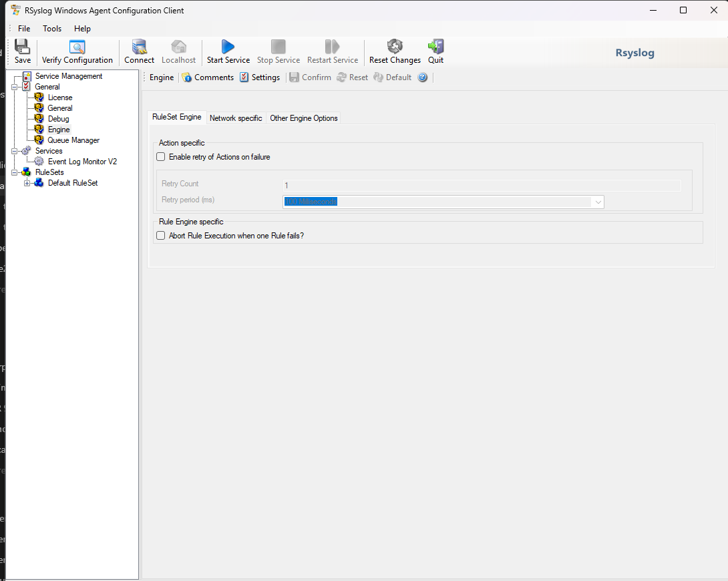Viewport: 728px width, 581px height.
Task: Click the Stop Service square icon
Action: coord(278,46)
